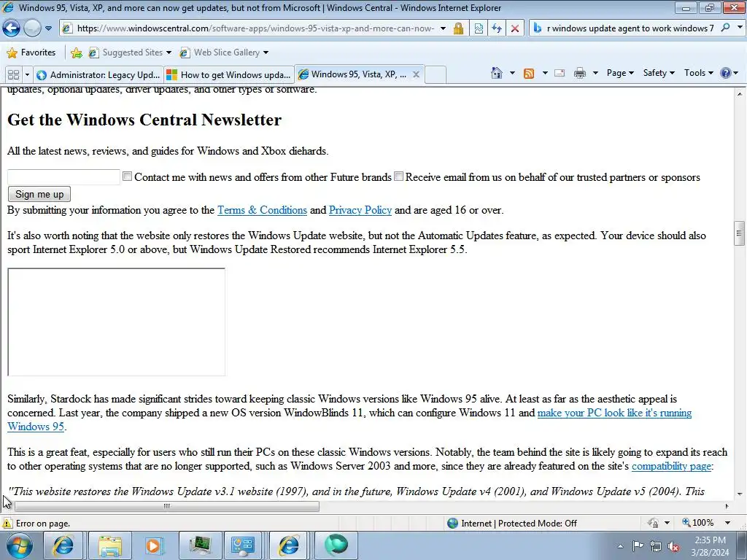Expand the feeds dropdown arrow
747x560 pixels.
(545, 73)
